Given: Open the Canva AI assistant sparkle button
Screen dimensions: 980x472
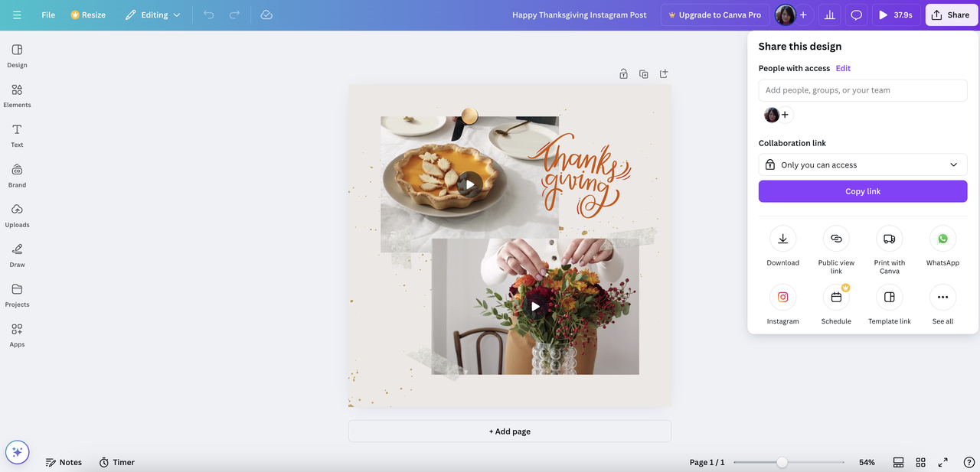Looking at the screenshot, I should click(x=17, y=451).
